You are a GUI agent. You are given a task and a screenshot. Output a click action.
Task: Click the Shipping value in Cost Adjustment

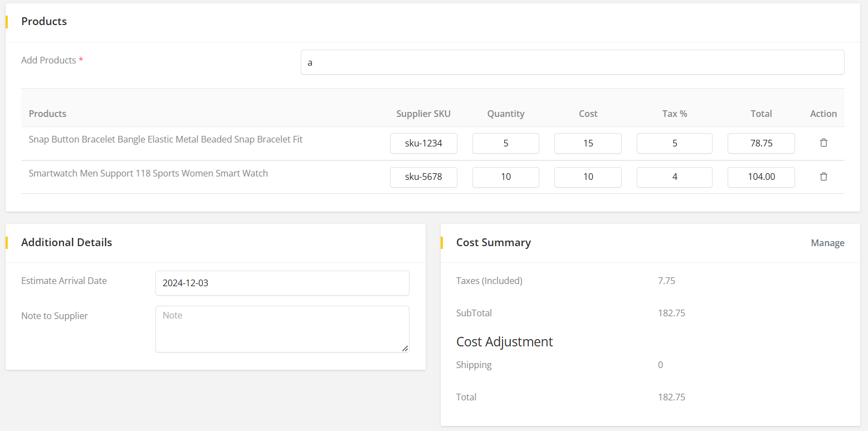click(x=660, y=365)
